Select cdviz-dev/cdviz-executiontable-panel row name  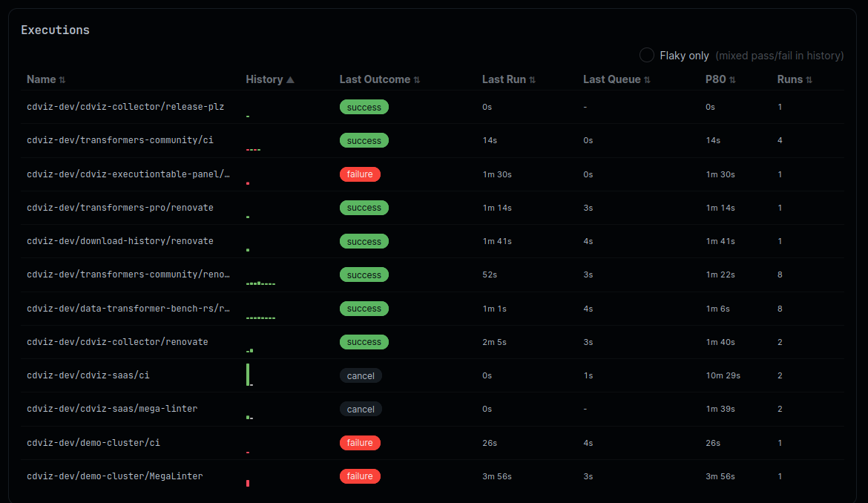pyautogui.click(x=128, y=174)
